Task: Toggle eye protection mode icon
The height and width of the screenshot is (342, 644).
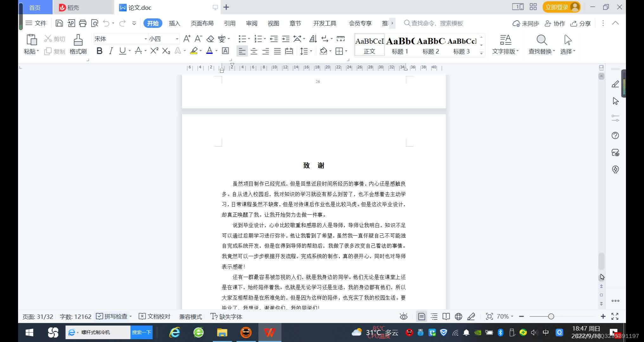Action: pos(403,316)
